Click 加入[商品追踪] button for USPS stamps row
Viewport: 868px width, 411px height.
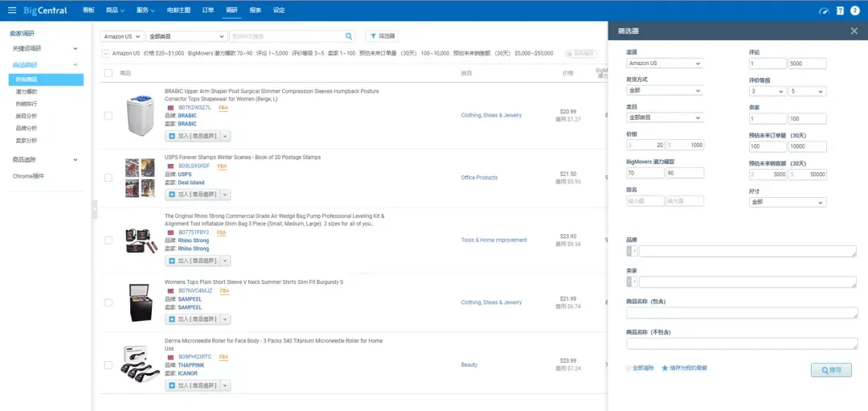click(x=193, y=195)
